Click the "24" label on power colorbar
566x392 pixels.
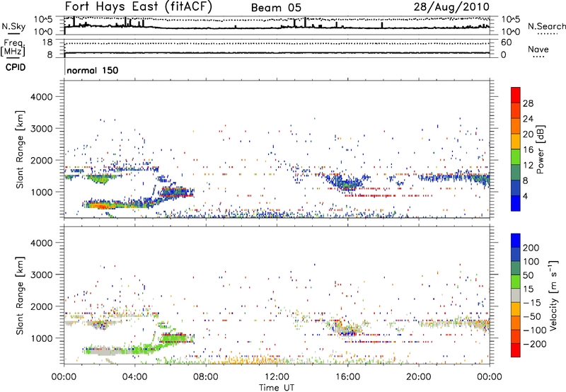(528, 119)
